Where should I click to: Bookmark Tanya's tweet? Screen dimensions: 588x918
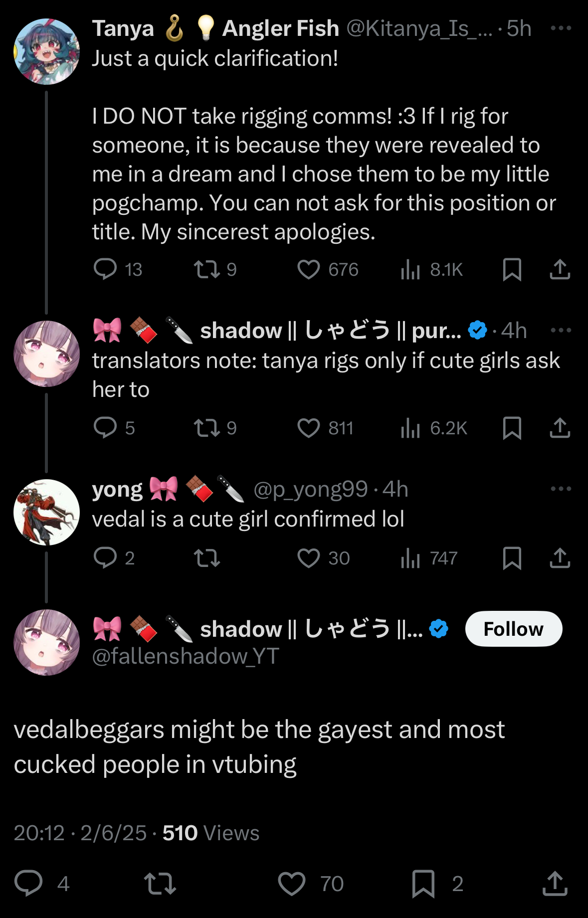click(x=512, y=269)
